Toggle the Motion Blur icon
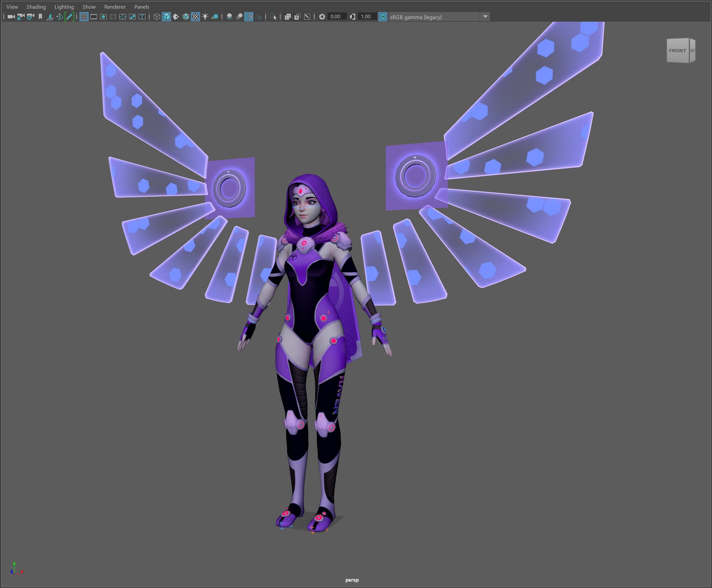The image size is (712, 588). tap(239, 17)
